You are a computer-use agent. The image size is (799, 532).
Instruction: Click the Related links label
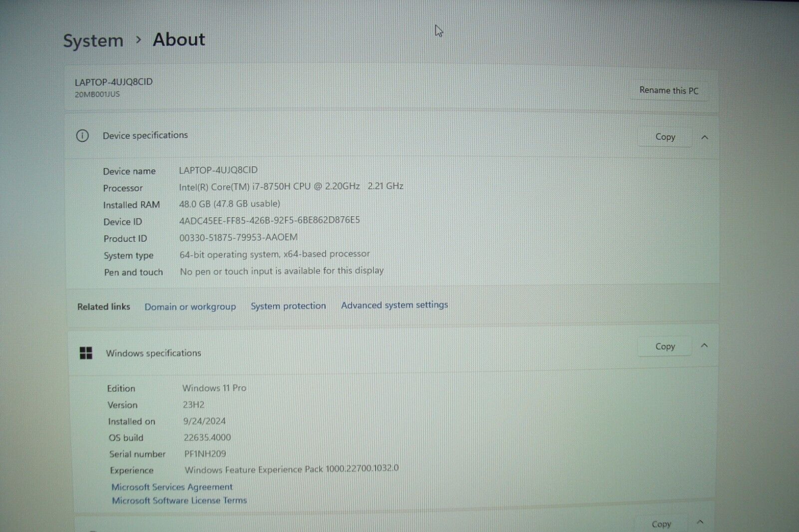click(103, 306)
